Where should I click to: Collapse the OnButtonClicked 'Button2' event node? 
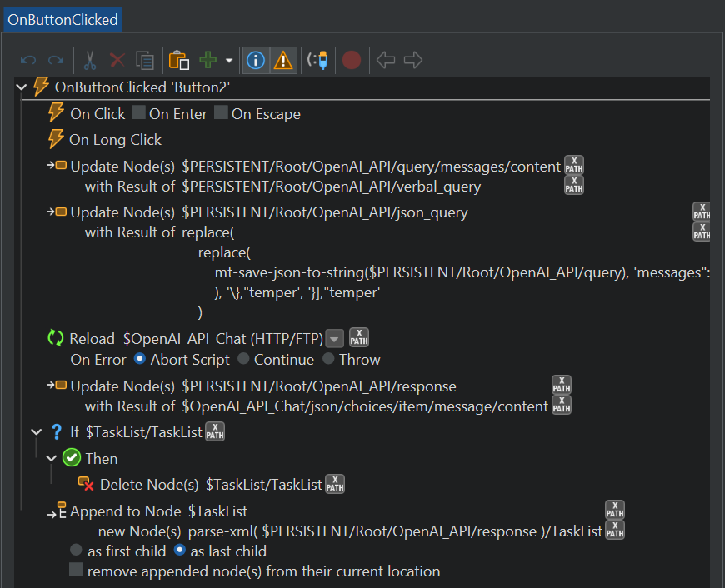(x=22, y=87)
